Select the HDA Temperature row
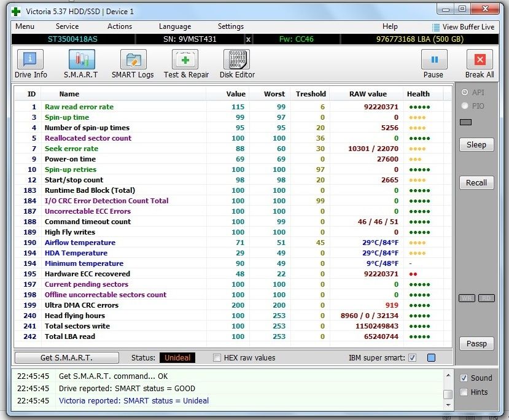 point(233,253)
